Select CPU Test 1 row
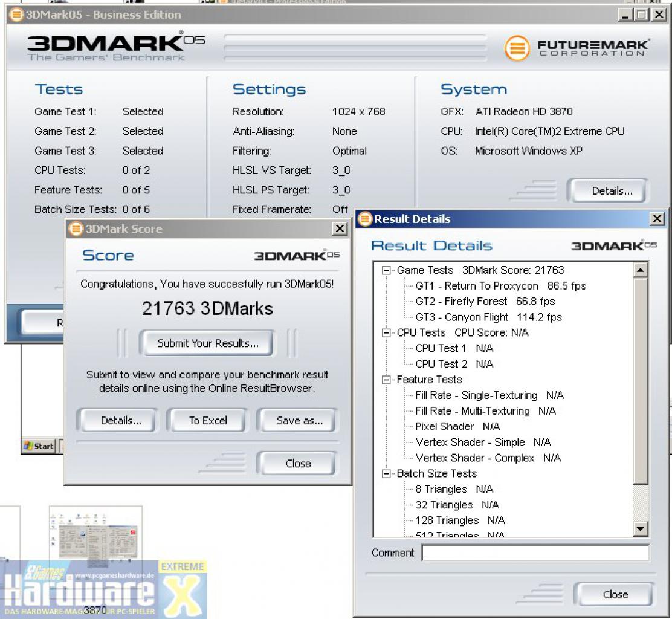 tap(454, 349)
